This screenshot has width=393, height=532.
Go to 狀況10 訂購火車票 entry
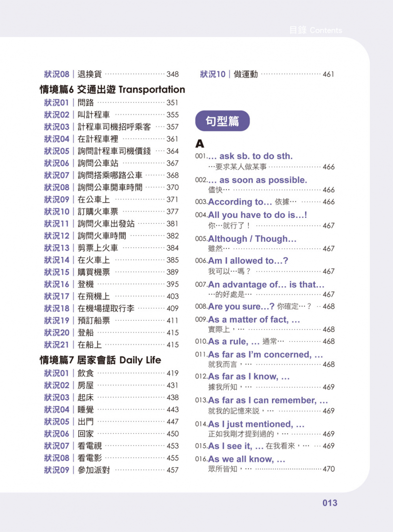click(111, 211)
